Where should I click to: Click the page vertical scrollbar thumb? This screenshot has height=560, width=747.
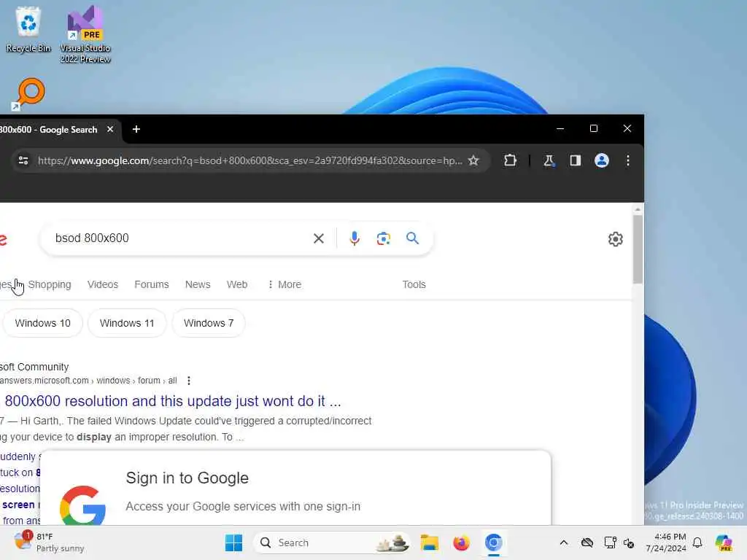638,249
